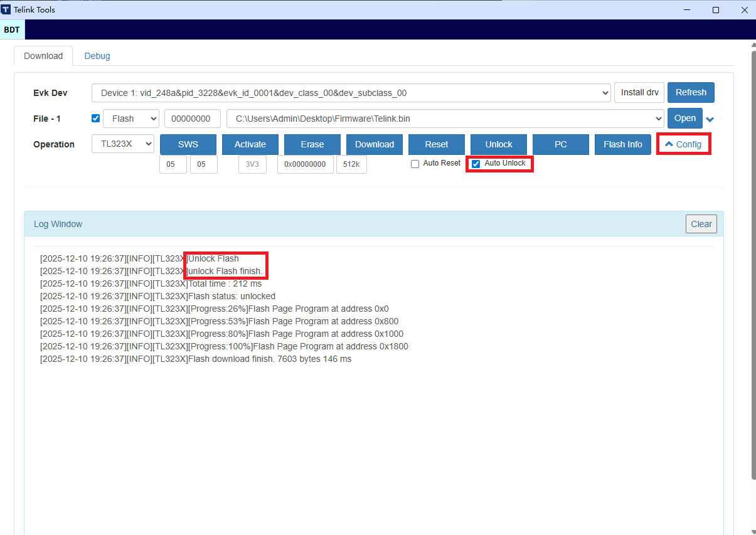Screen dimensions: 756x535
Task: Disable the Auto Unlock option
Action: point(476,164)
